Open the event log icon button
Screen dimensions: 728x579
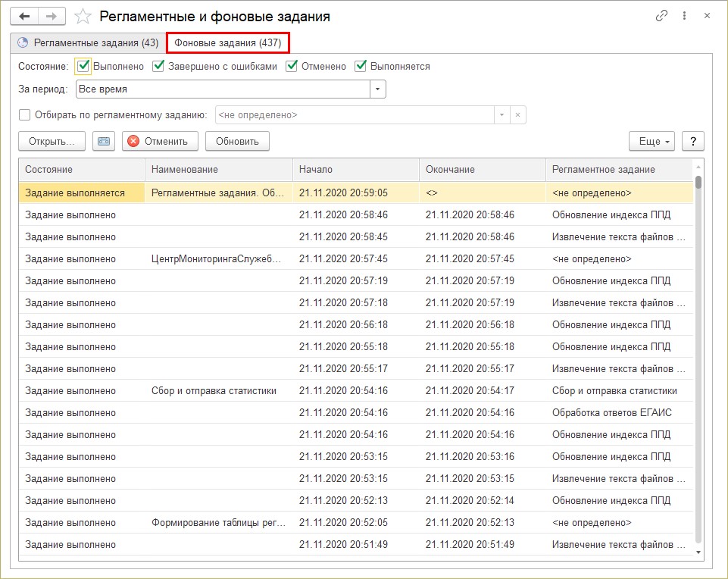pos(104,141)
